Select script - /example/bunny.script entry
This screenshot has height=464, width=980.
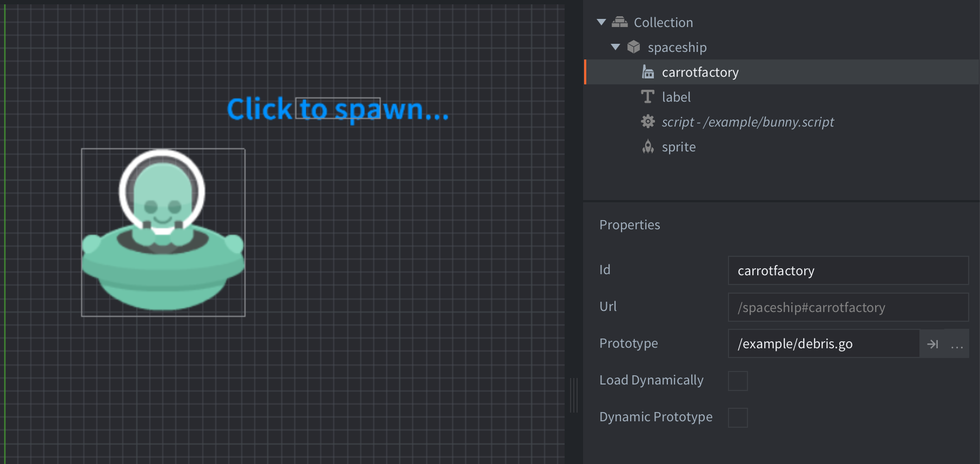pyautogui.click(x=747, y=122)
